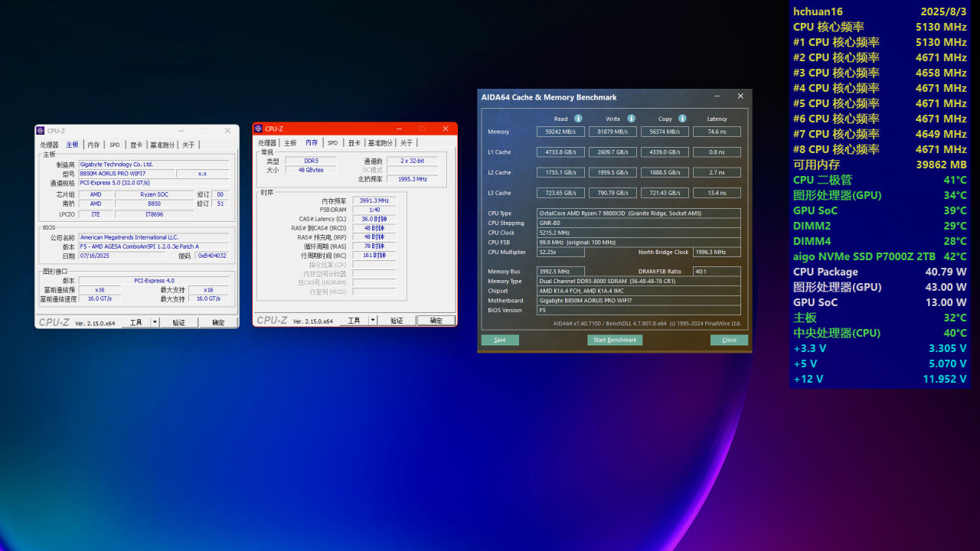Open 显卡 tab in left CPU-Z window
Viewport: 980px width, 551px height.
136,145
